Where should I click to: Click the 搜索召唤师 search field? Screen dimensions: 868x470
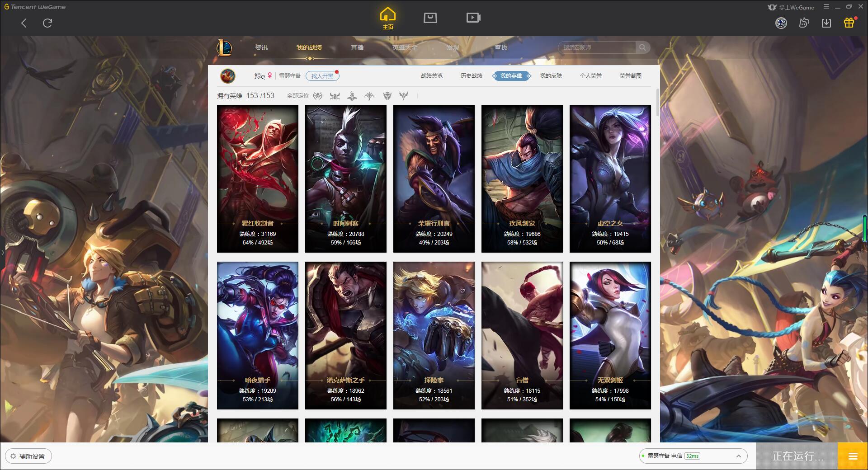(598, 47)
